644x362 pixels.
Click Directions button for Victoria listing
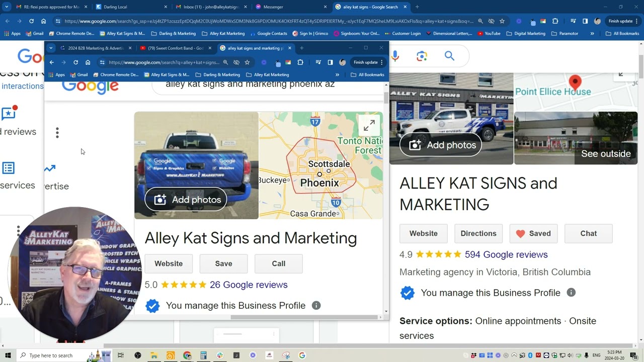coord(478,233)
